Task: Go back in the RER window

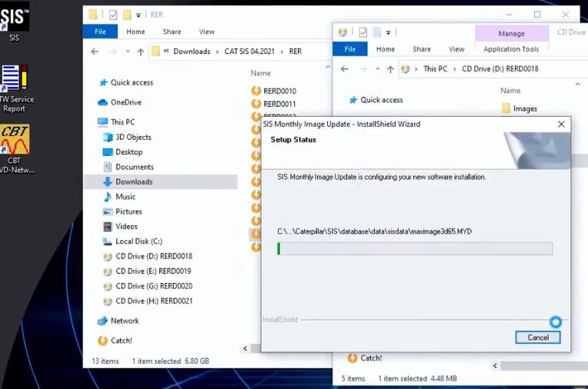Action: pos(95,52)
